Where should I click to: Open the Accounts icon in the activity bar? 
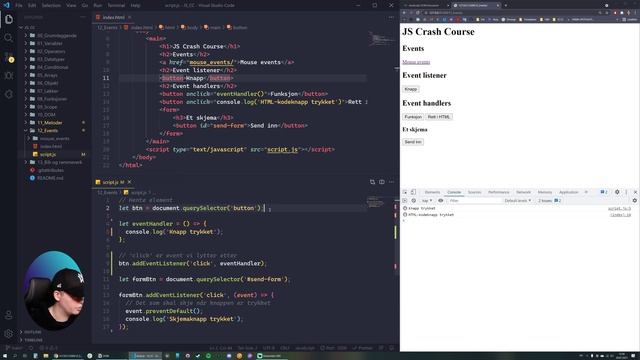[x=9, y=315]
